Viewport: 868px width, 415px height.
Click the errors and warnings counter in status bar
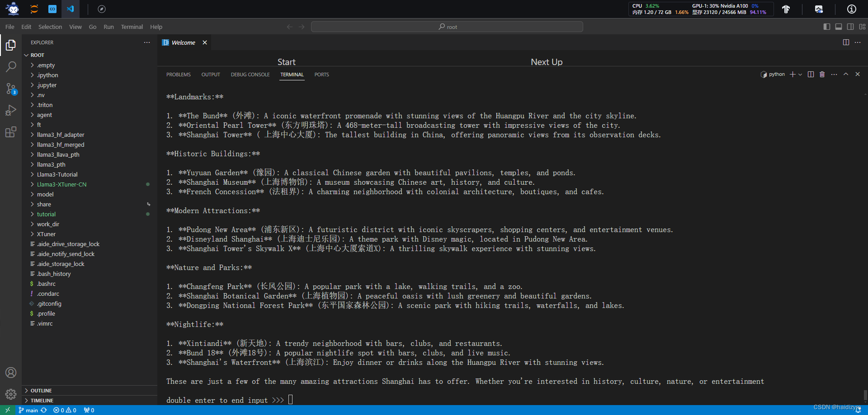coord(65,410)
